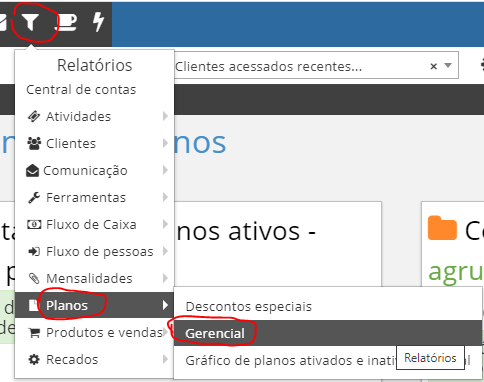Viewport: 484px width, 382px height.
Task: Open the funnel reports icon in toolbar
Action: 30,22
